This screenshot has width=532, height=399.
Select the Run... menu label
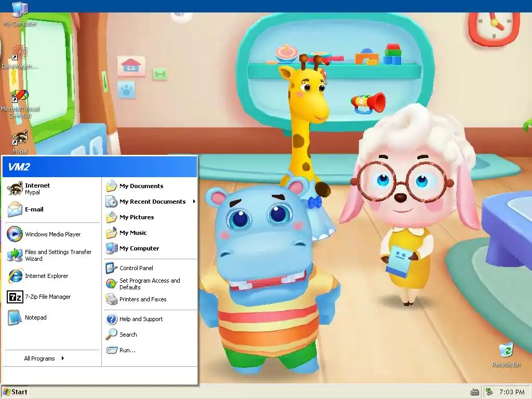tap(127, 350)
